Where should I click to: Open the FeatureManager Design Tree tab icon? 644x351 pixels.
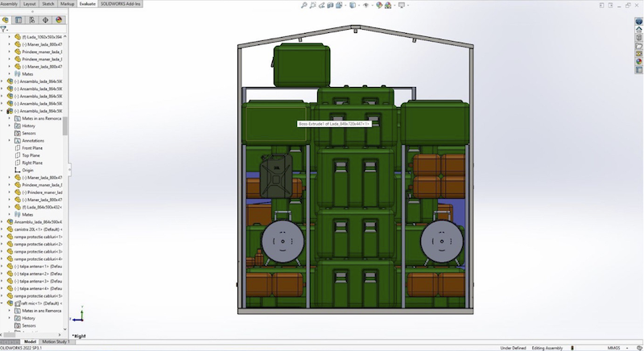6,19
